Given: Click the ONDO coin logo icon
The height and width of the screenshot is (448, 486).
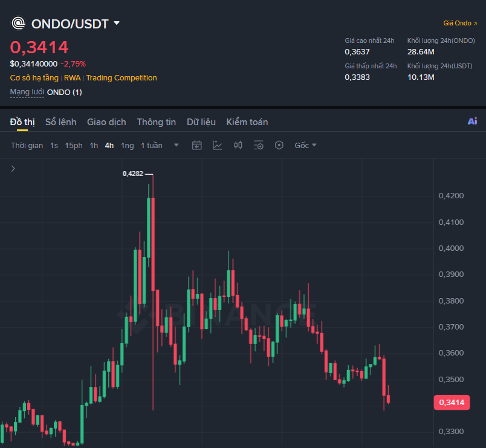Looking at the screenshot, I should pos(18,23).
